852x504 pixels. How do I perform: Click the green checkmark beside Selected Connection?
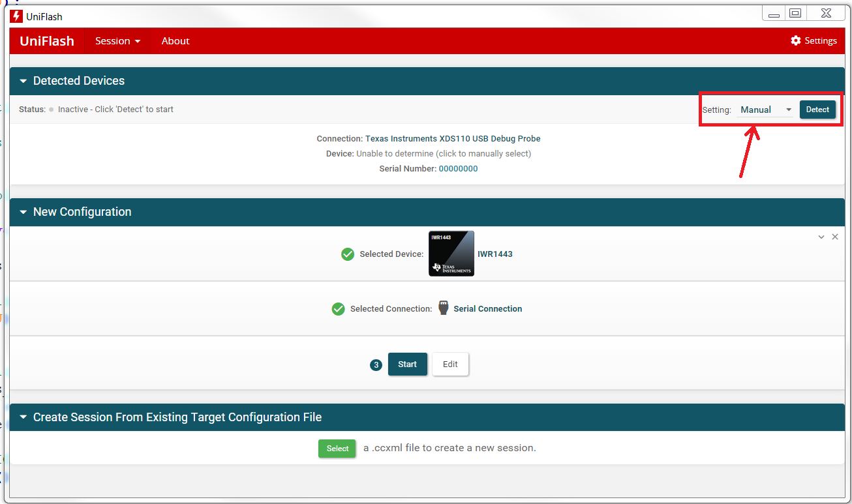(338, 309)
